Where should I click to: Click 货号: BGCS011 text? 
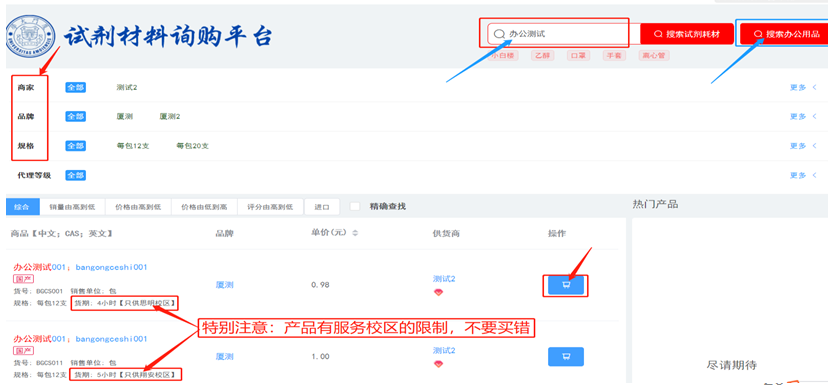click(39, 363)
